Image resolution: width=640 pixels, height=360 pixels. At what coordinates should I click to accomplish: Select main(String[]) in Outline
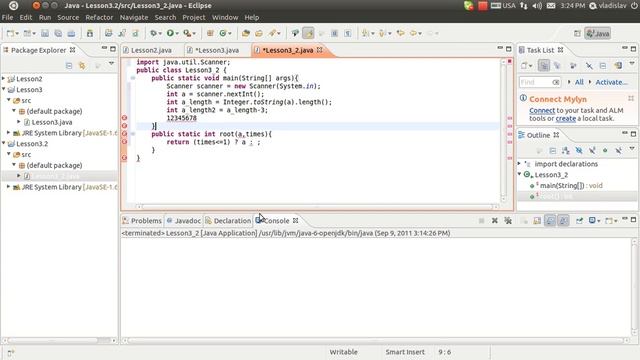point(571,185)
